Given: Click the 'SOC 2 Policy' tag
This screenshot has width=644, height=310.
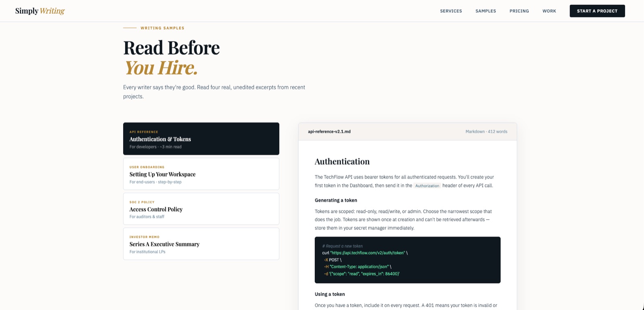Looking at the screenshot, I should click(x=142, y=202).
